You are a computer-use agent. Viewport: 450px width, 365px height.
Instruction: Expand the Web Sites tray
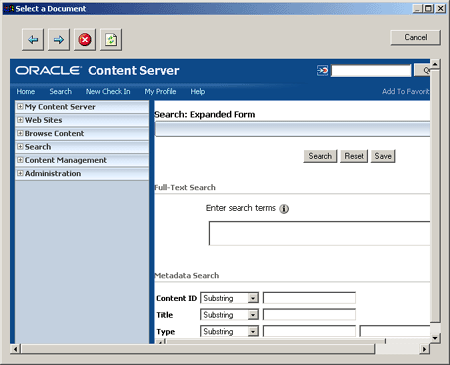(x=20, y=120)
